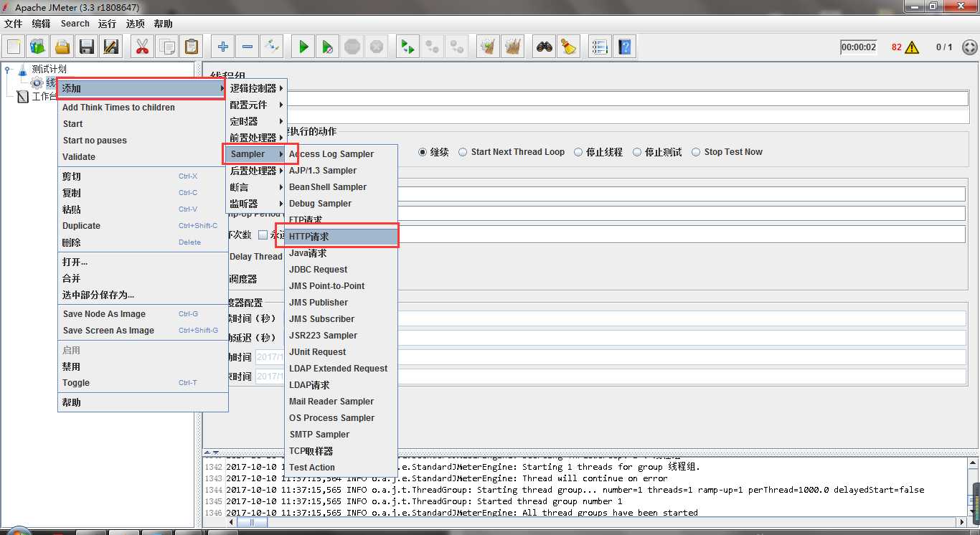
Task: Select Duplicate in context menu
Action: 143,226
